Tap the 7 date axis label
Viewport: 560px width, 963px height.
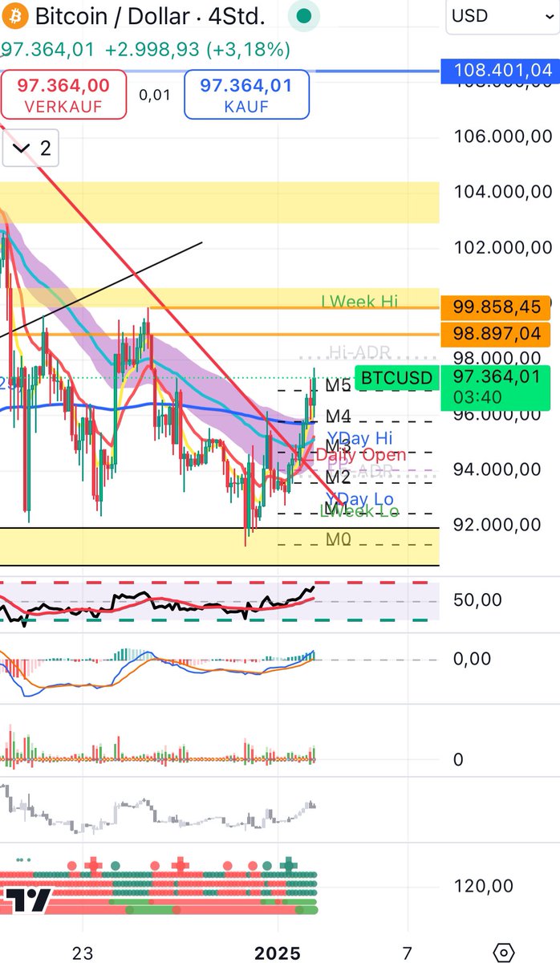(x=407, y=953)
